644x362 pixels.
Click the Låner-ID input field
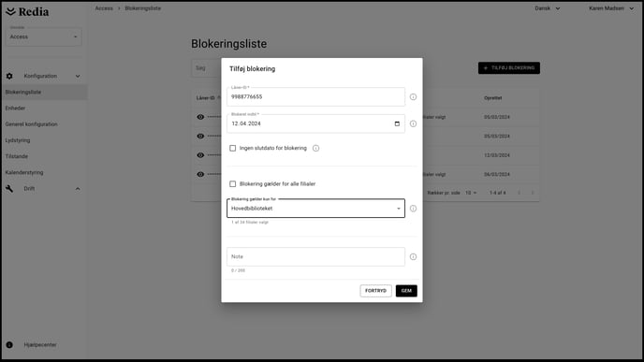pyautogui.click(x=315, y=97)
